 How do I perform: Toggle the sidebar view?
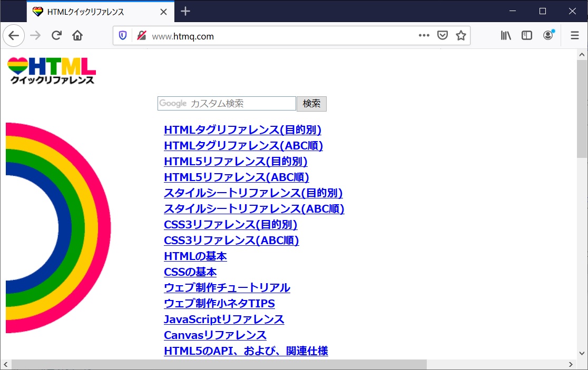(x=527, y=36)
